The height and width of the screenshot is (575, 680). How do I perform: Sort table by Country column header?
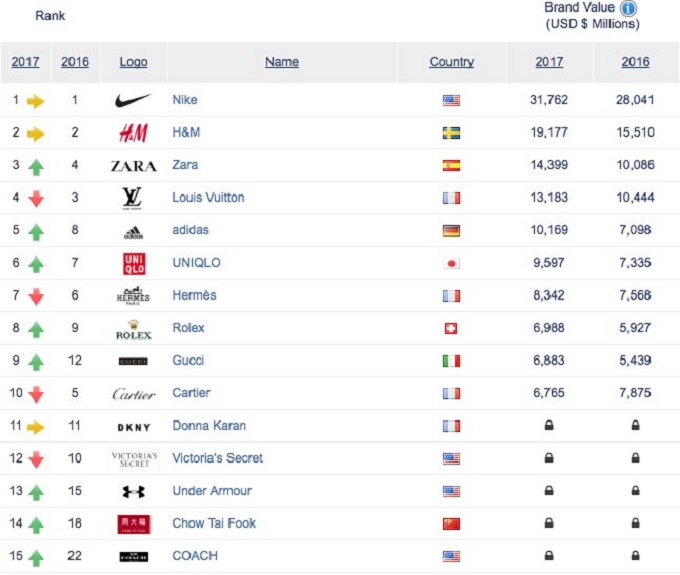coord(451,62)
